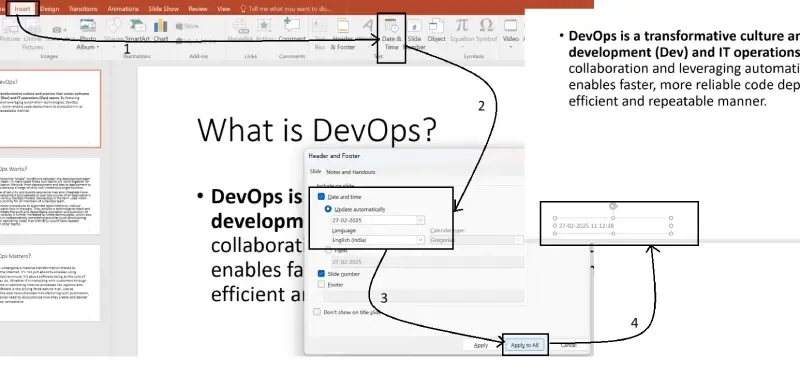Take a Screenshot with camera icon
800x372 pixels.
pos(59,31)
